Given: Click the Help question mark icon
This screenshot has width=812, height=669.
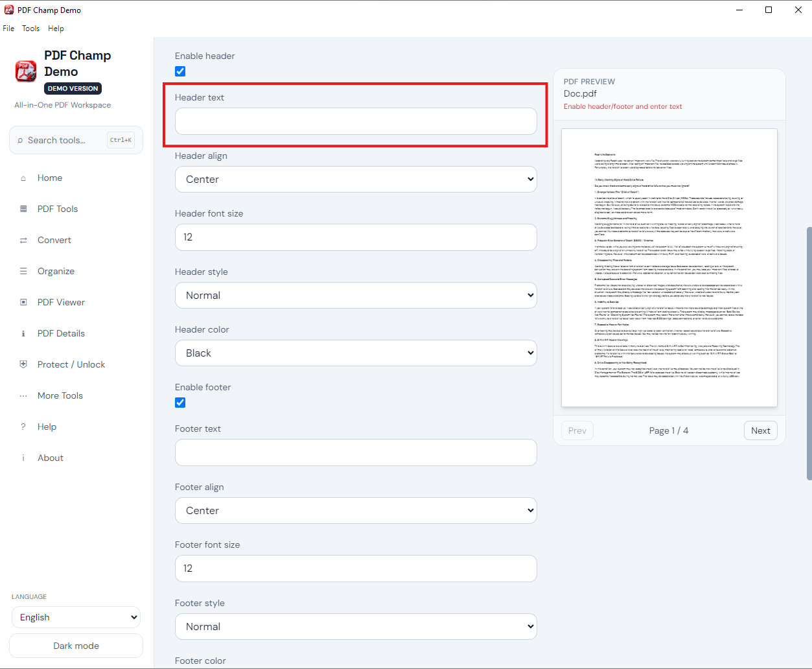Looking at the screenshot, I should click(x=23, y=427).
